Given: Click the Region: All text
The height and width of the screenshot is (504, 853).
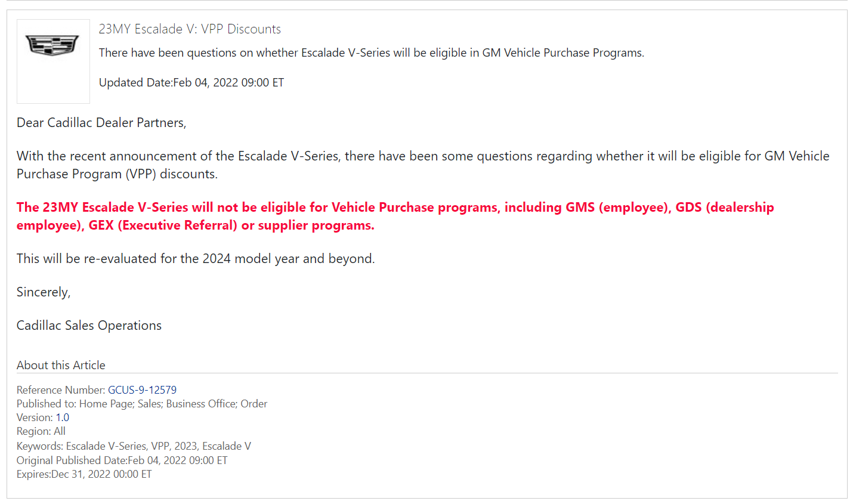Looking at the screenshot, I should point(41,431).
